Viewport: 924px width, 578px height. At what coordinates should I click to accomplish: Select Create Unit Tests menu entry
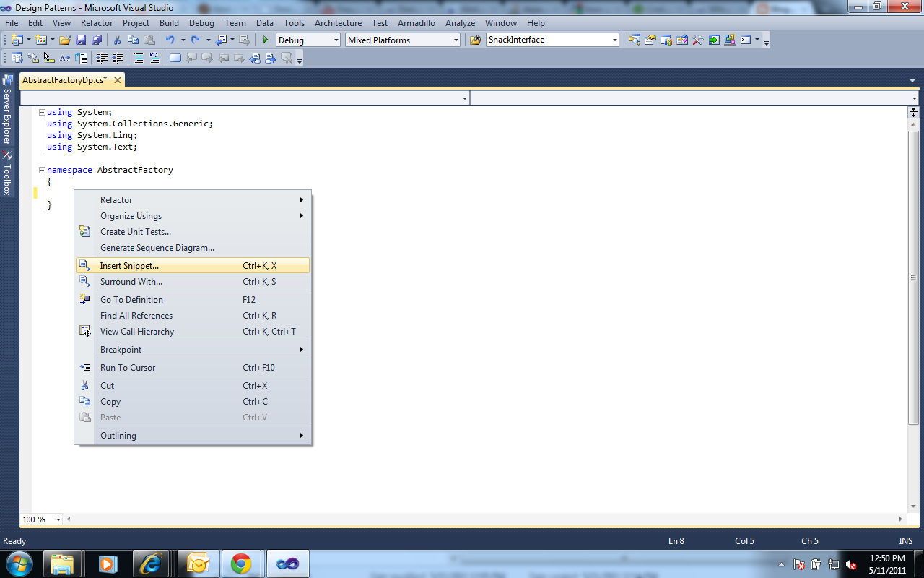click(x=193, y=232)
